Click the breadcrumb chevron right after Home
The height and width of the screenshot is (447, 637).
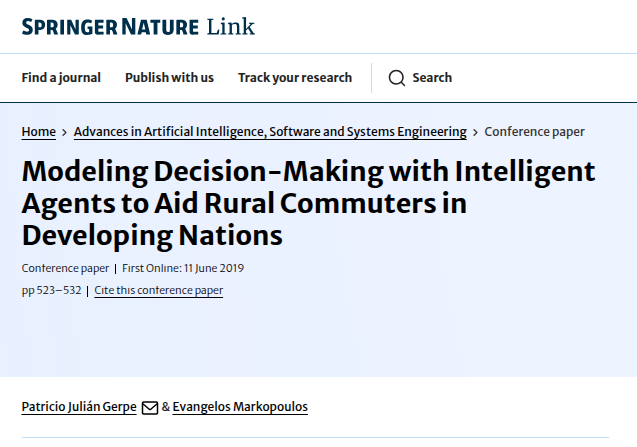[x=65, y=132]
